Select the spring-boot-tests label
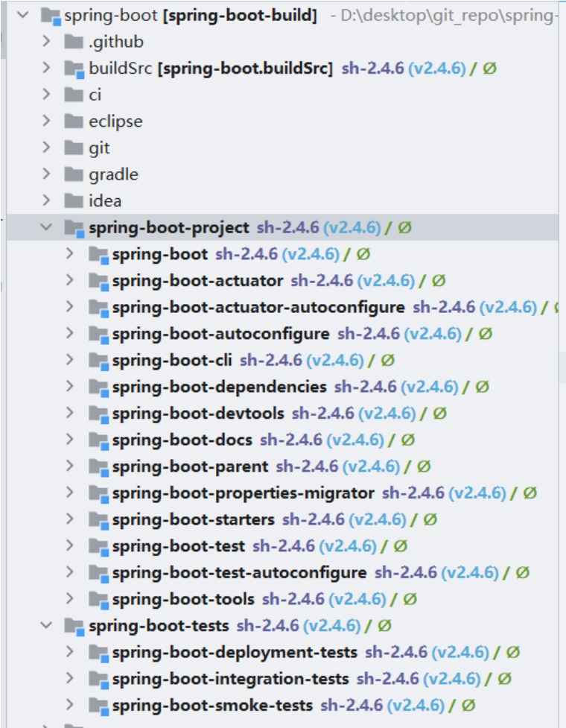 (159, 626)
